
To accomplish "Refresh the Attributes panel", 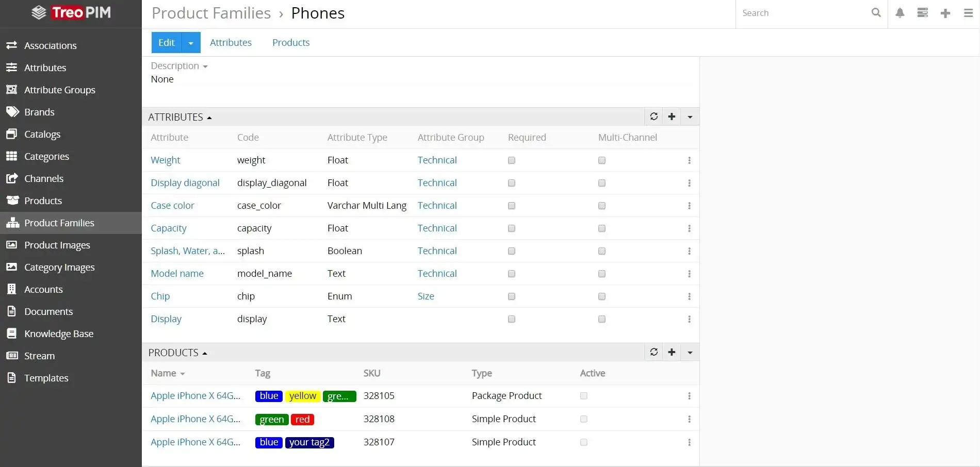I will [x=654, y=116].
